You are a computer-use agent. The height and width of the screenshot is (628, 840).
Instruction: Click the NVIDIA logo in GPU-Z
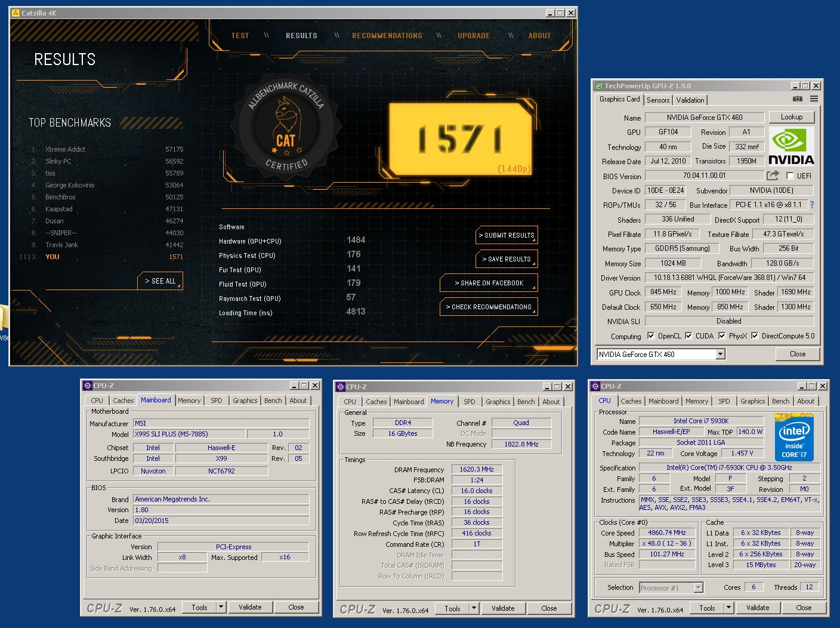tap(791, 146)
